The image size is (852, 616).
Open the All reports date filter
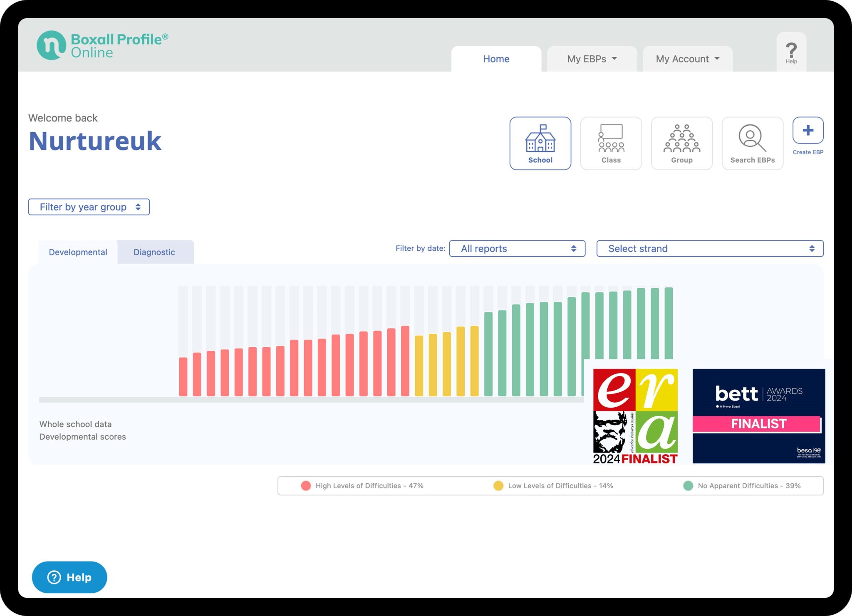click(x=517, y=248)
